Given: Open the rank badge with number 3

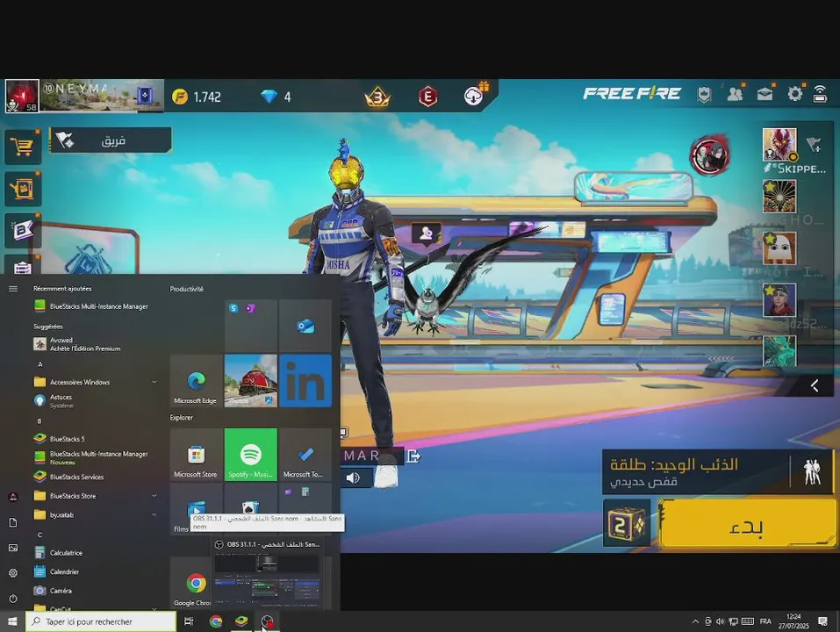Looking at the screenshot, I should (377, 97).
